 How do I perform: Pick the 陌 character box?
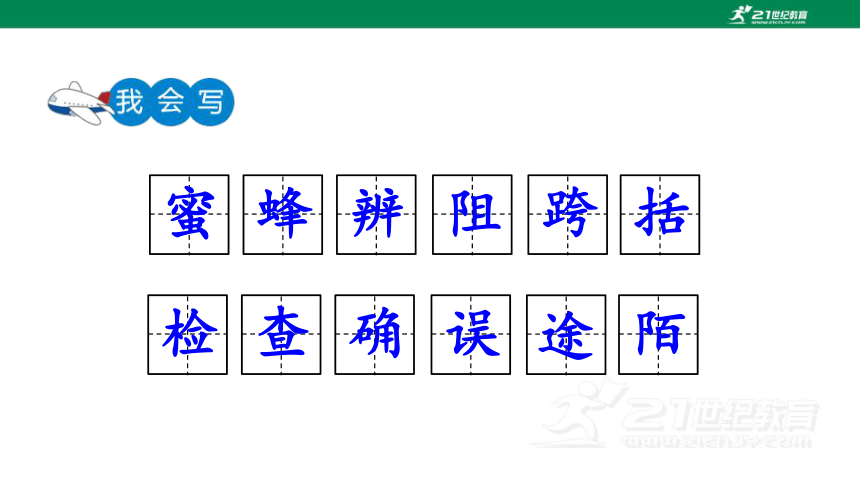click(658, 335)
